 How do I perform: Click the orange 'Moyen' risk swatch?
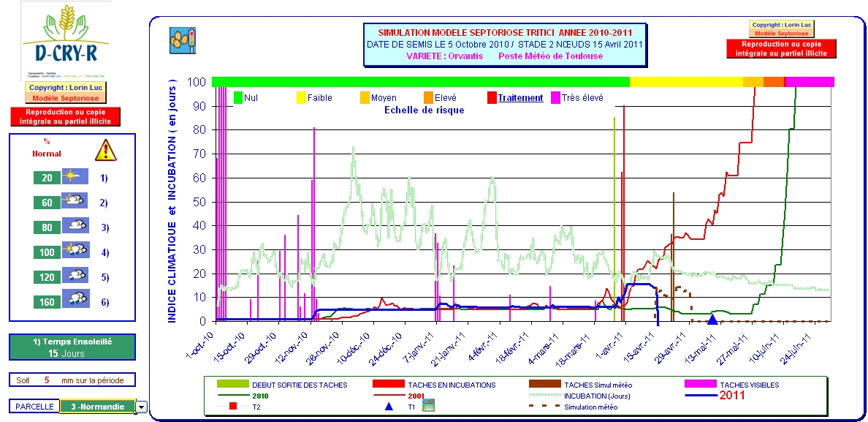[365, 98]
